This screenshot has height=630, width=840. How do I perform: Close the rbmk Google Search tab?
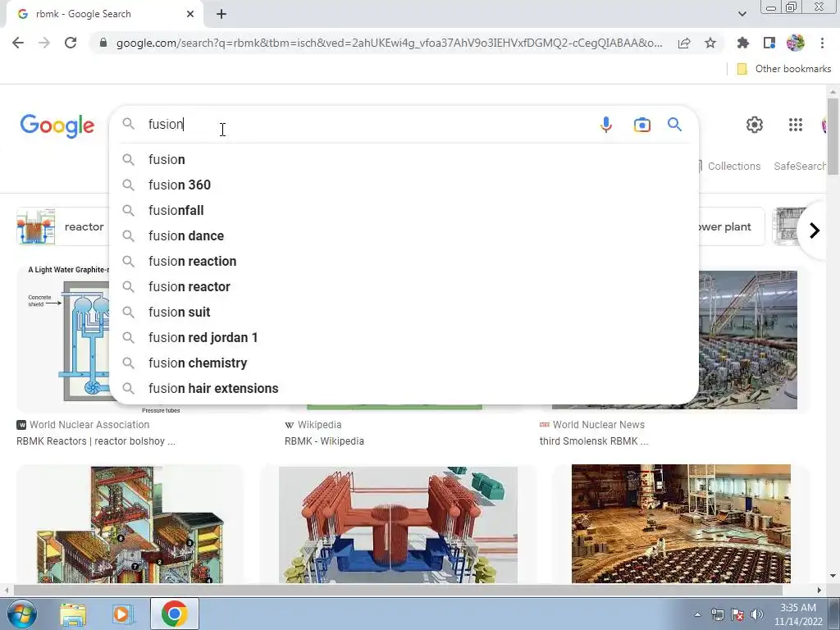pyautogui.click(x=190, y=14)
